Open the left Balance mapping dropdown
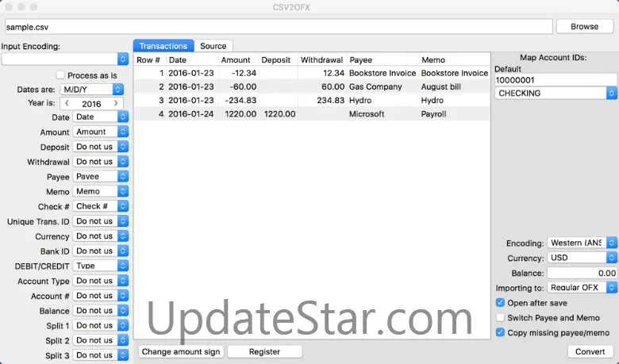The image size is (619, 364). coord(101,310)
